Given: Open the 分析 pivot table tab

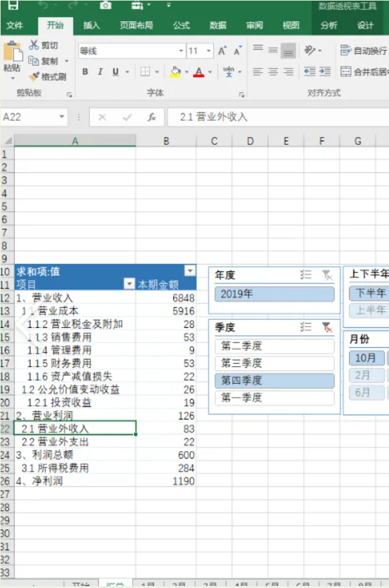Looking at the screenshot, I should coord(329,25).
